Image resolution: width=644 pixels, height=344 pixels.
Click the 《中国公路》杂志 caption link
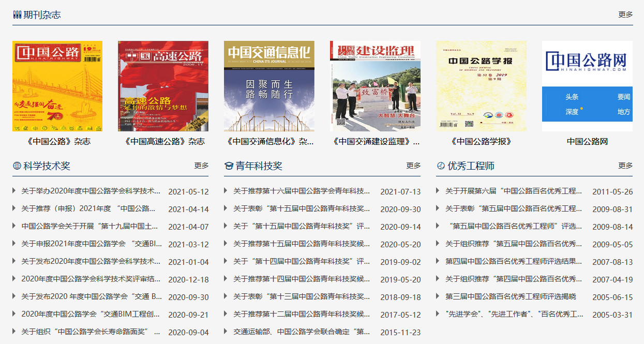(x=57, y=141)
